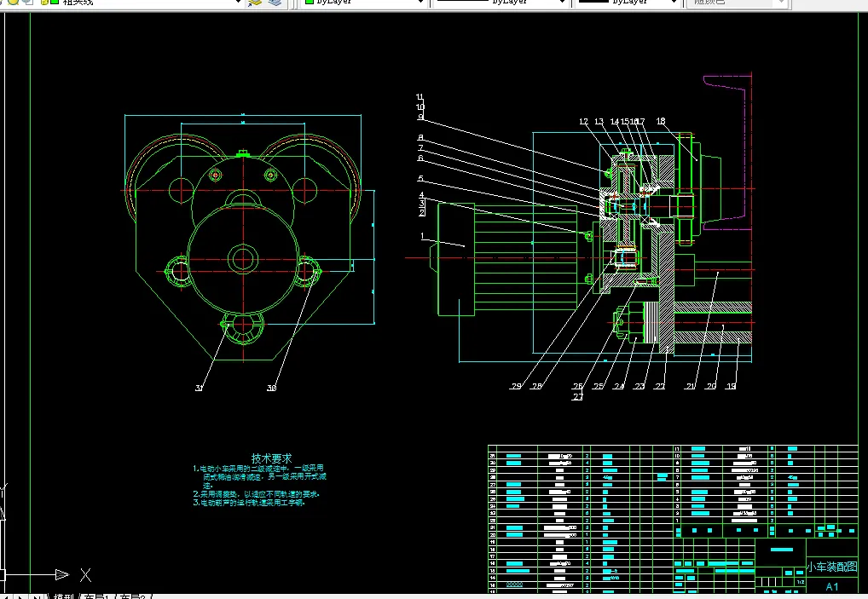Switch to the 模型 tab
This screenshot has height=599, width=868.
[64, 596]
